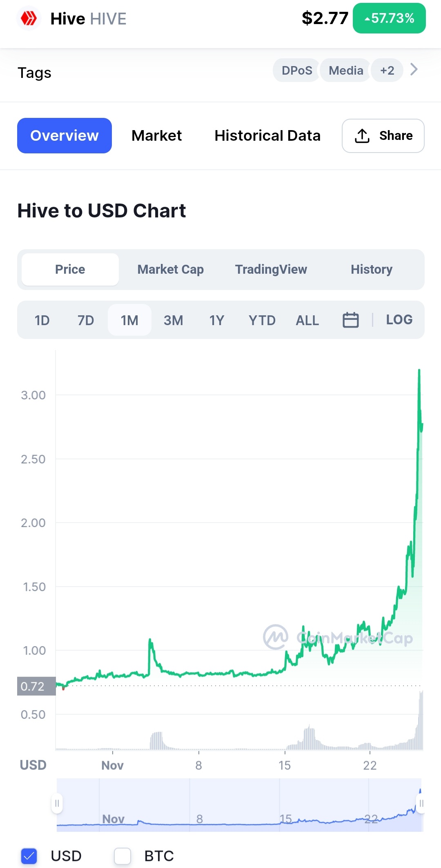Select the Market Cap chart view
This screenshot has width=441, height=868.
click(x=170, y=269)
